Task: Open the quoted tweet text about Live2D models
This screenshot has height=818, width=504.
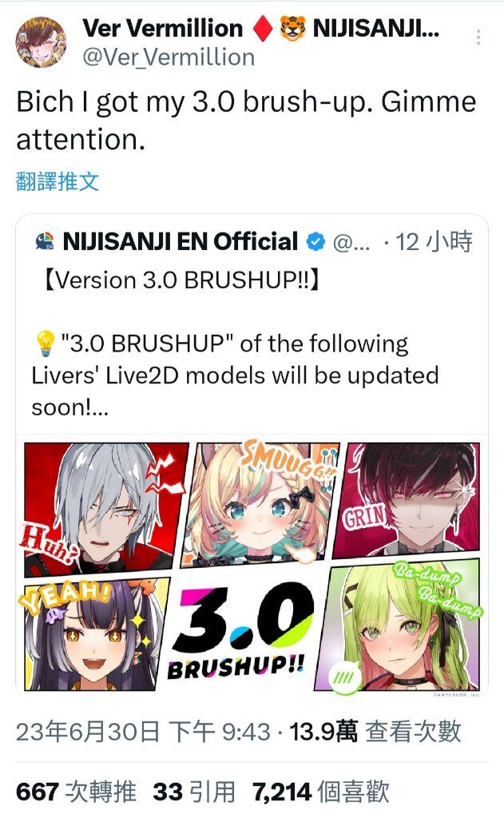Action: [x=235, y=375]
